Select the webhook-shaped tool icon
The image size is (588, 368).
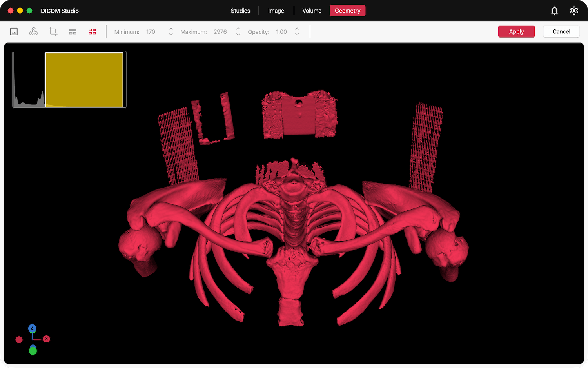coord(34,32)
